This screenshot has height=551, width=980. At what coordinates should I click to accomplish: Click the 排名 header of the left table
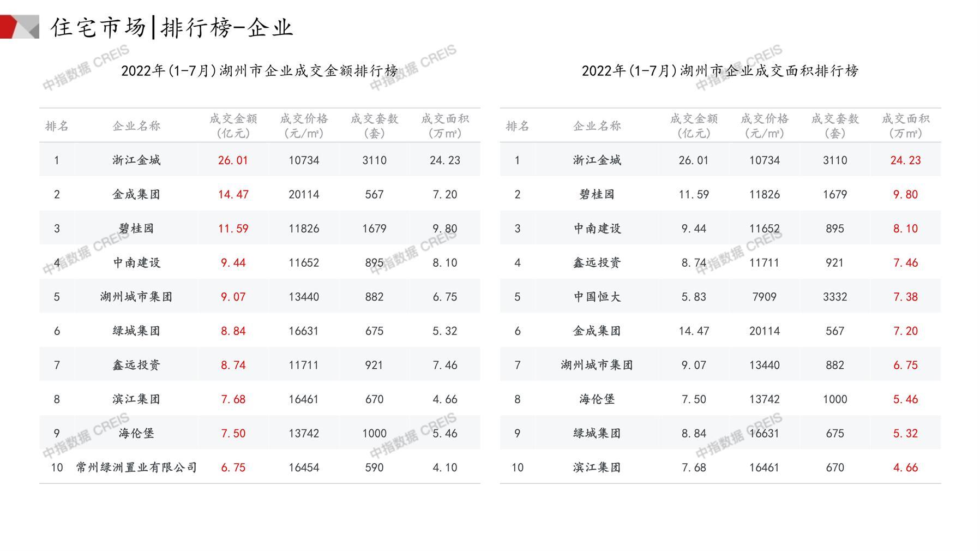(57, 125)
